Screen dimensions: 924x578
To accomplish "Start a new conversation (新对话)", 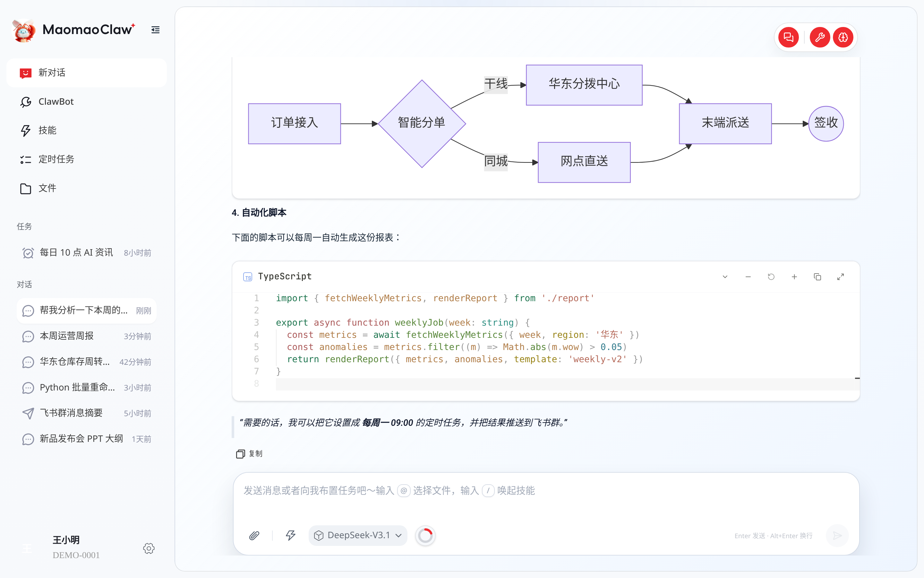I will click(x=87, y=73).
